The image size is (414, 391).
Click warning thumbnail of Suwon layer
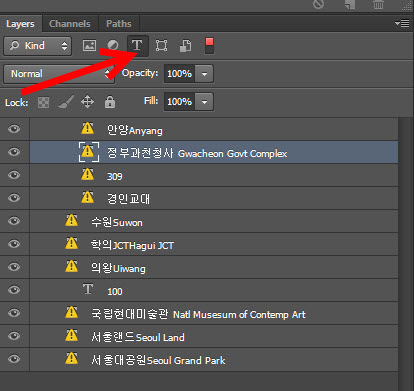[72, 220]
